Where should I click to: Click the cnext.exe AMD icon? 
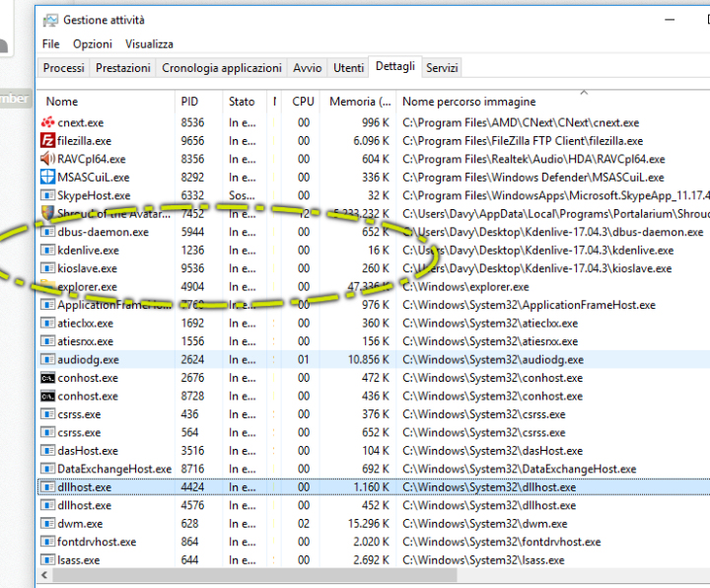pyautogui.click(x=47, y=122)
